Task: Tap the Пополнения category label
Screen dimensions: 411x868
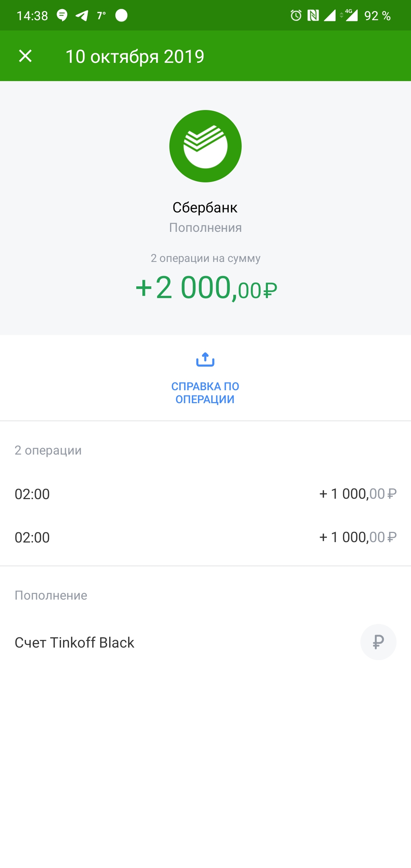Action: pos(205,228)
